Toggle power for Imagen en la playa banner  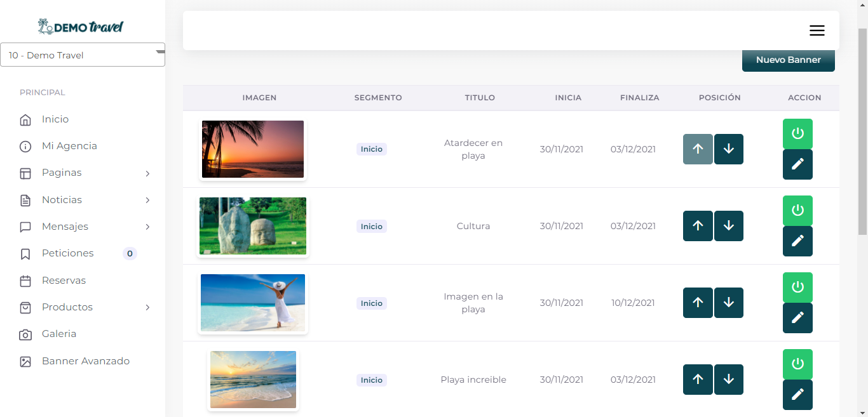797,288
